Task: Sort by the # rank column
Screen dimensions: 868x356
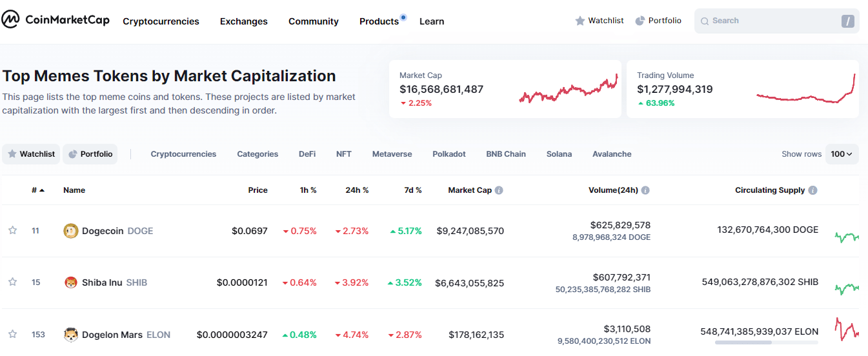Action: [38, 190]
